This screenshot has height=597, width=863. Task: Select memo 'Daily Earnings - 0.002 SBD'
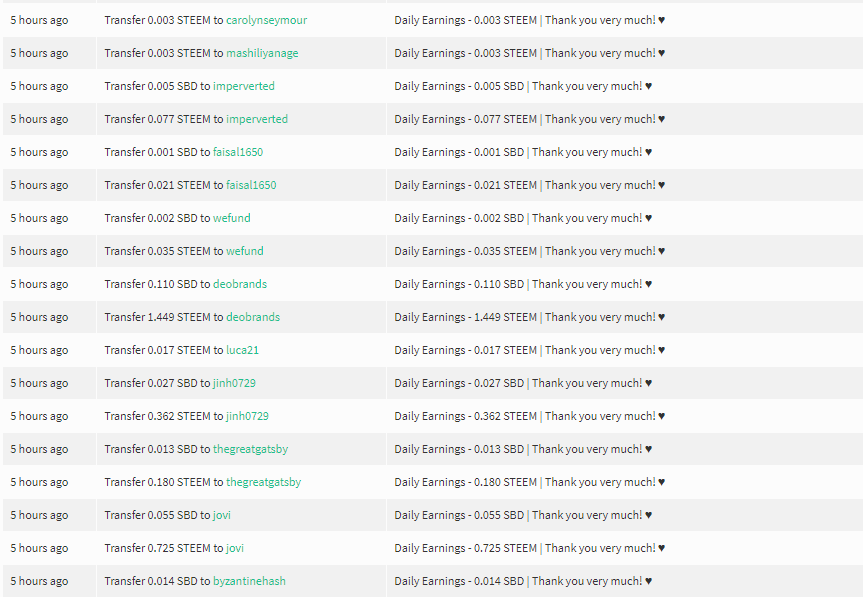point(459,218)
